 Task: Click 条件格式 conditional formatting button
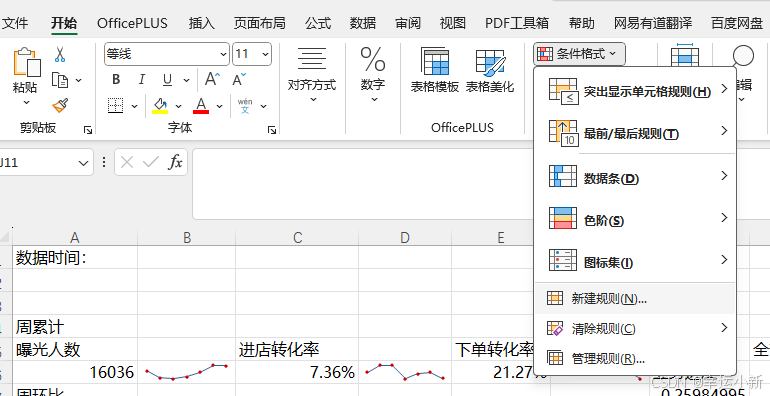point(579,54)
